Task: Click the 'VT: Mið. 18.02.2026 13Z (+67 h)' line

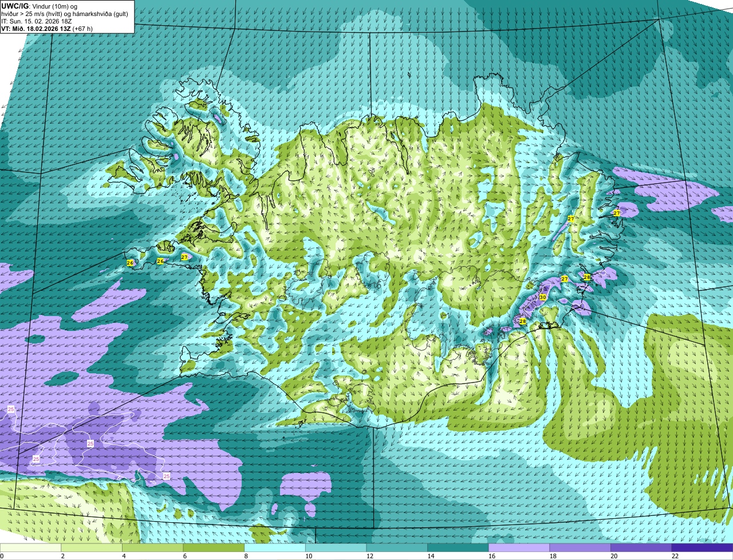Action: tap(47, 29)
